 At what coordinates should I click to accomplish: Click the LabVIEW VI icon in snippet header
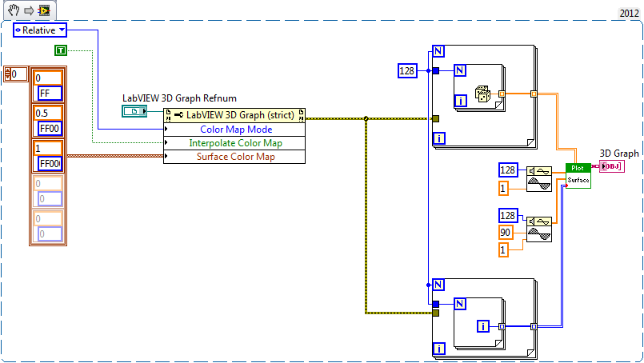click(44, 10)
